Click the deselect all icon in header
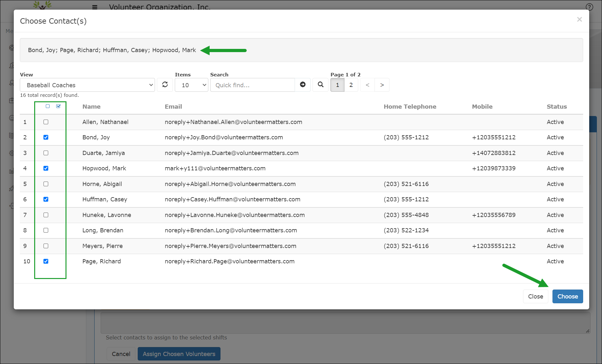The image size is (602, 364). [x=48, y=106]
